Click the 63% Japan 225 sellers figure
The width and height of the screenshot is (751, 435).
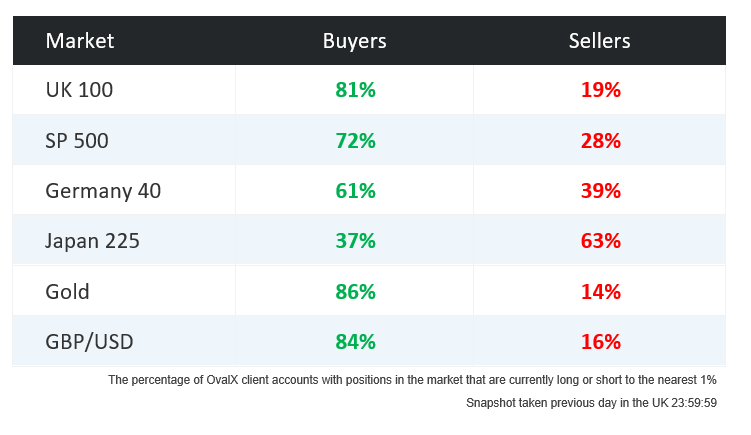coord(600,241)
